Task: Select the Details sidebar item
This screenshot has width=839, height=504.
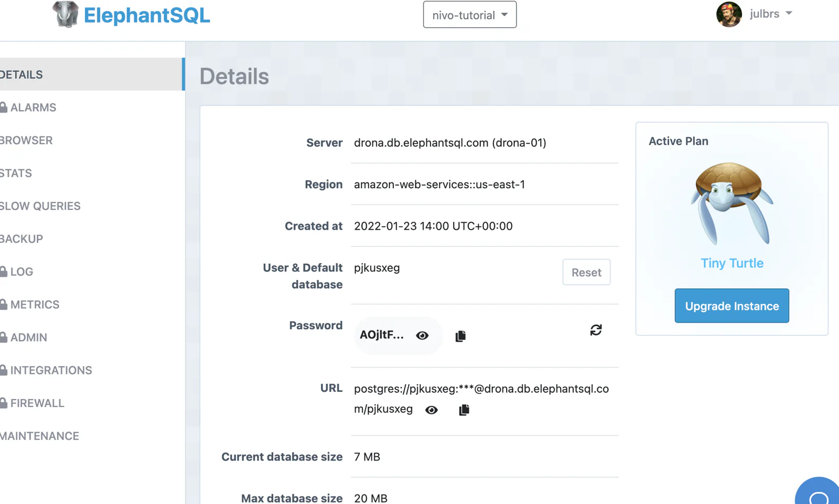Action: (x=91, y=74)
